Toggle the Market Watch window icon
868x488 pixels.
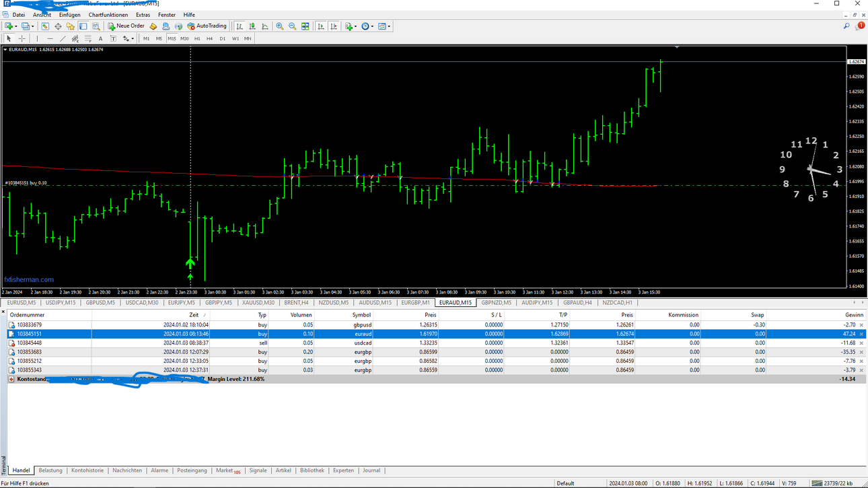pos(45,26)
